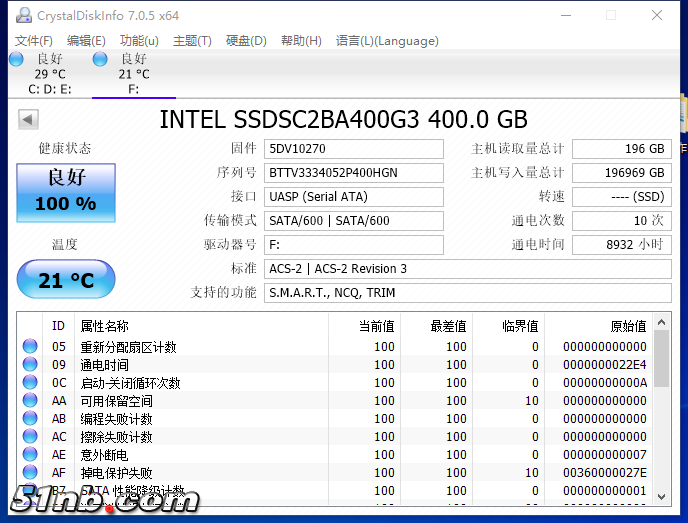The height and width of the screenshot is (523, 688).
Task: Click status orb for attribute 09 通电时间
Action: [x=30, y=365]
